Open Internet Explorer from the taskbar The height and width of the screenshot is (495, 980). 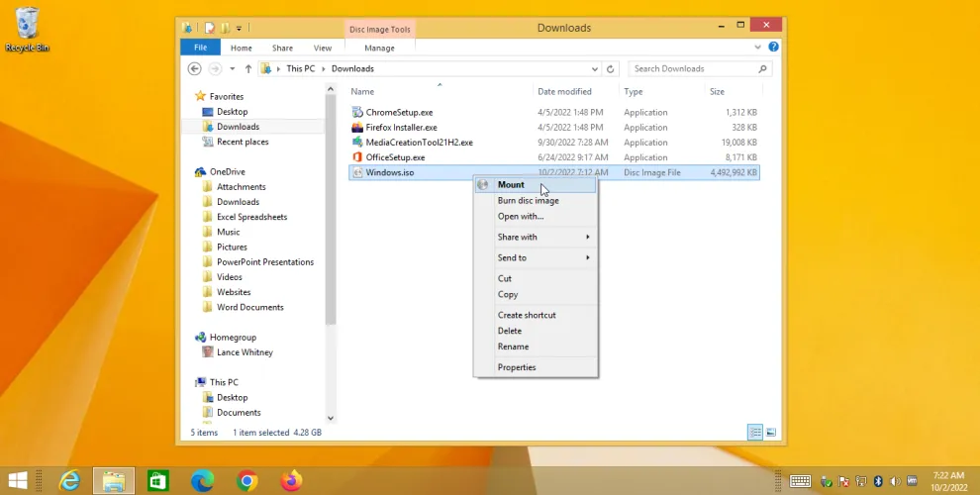(69, 481)
